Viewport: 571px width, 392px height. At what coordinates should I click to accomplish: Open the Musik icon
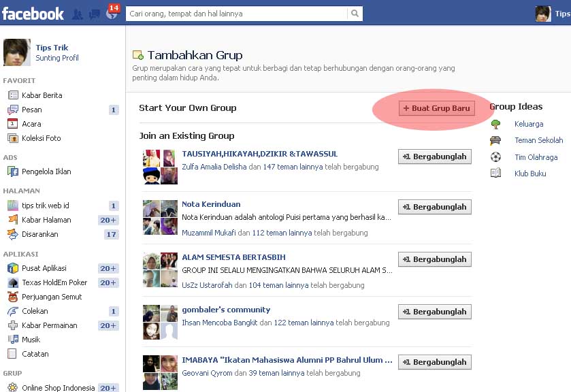13,340
